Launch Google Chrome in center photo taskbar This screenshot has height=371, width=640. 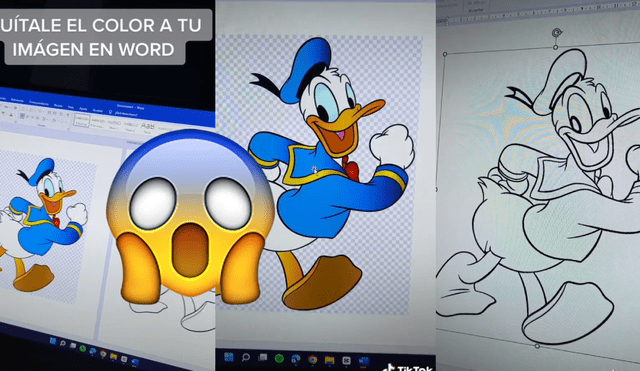pos(313,360)
